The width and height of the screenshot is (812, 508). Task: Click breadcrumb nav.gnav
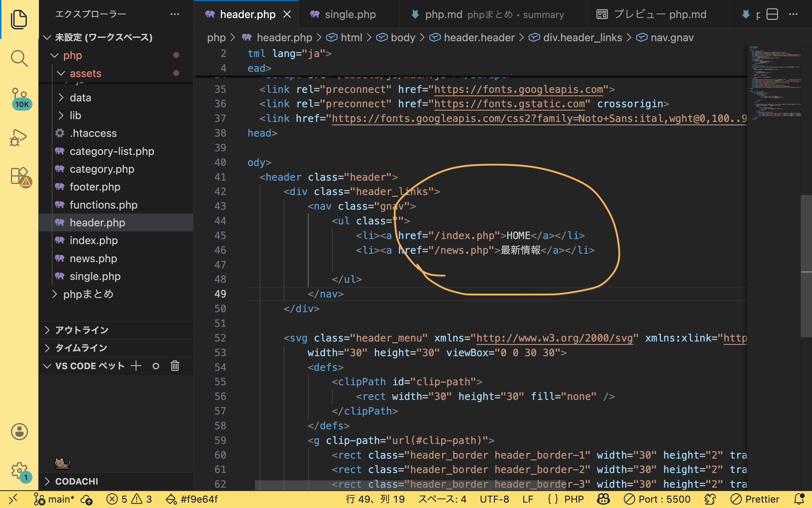pos(665,37)
